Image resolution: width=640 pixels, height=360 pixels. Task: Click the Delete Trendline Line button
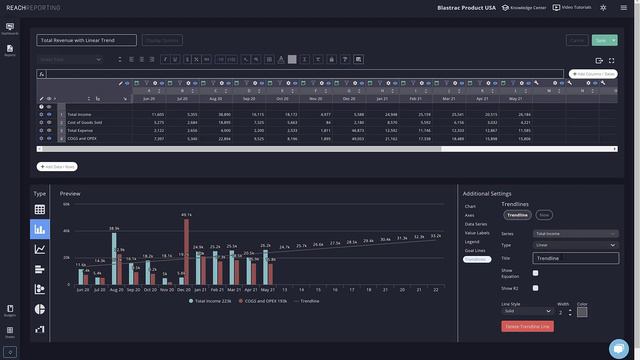pyautogui.click(x=527, y=326)
